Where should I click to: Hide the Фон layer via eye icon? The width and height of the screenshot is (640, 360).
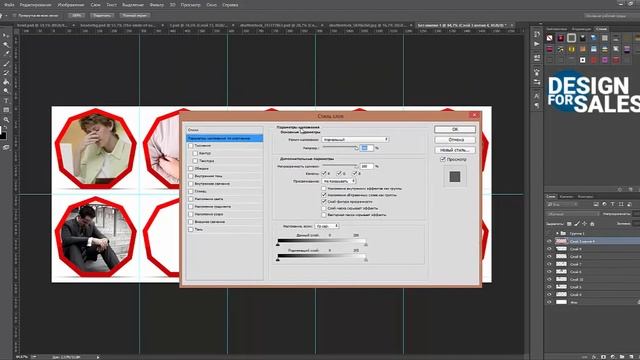(x=549, y=302)
